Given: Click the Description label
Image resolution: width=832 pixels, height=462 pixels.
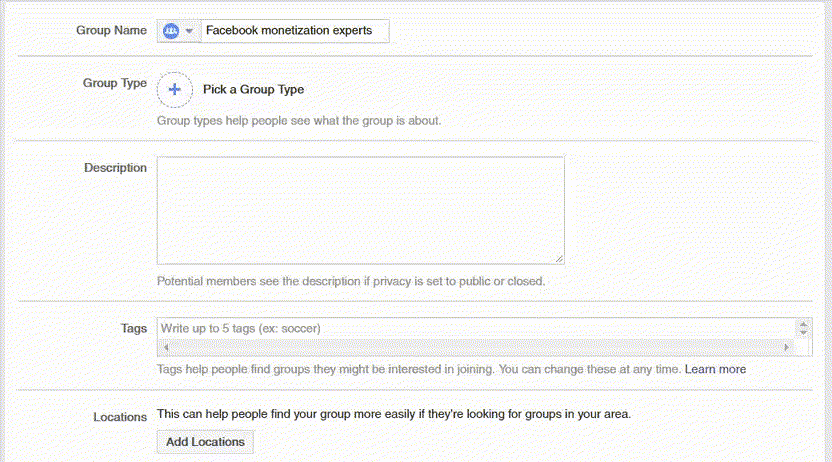Looking at the screenshot, I should 115,167.
